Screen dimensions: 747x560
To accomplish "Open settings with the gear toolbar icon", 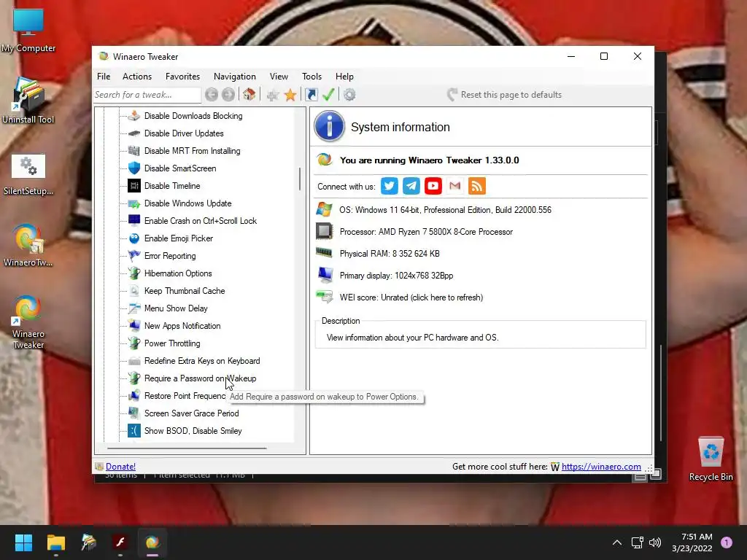I will click(349, 95).
